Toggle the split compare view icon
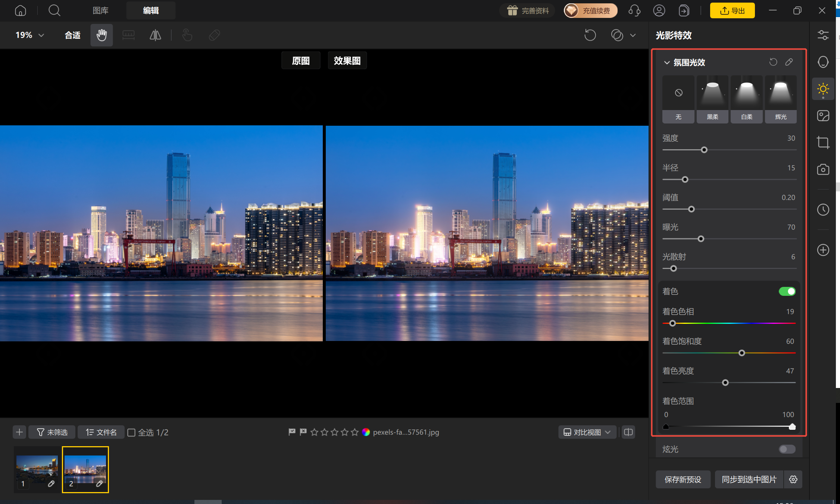The image size is (840, 504). point(628,432)
